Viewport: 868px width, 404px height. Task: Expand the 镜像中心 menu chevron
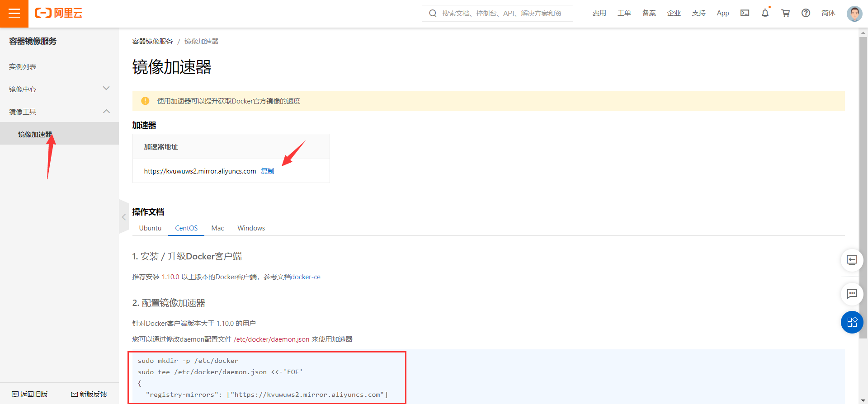click(106, 88)
